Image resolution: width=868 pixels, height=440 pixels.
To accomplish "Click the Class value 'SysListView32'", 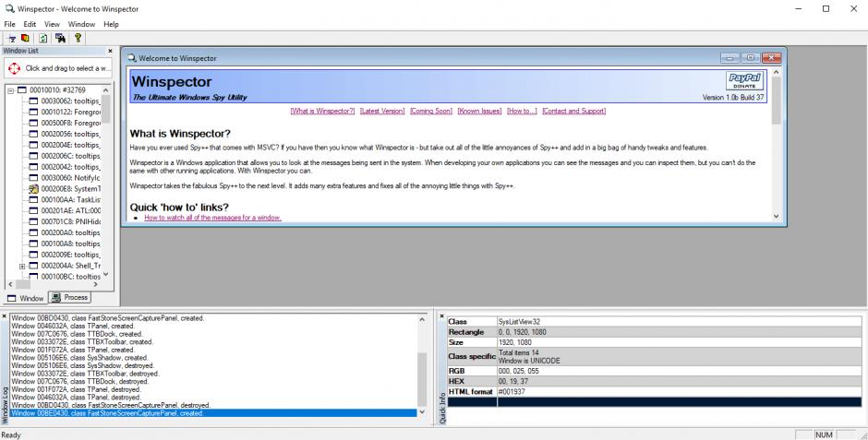I will click(519, 322).
